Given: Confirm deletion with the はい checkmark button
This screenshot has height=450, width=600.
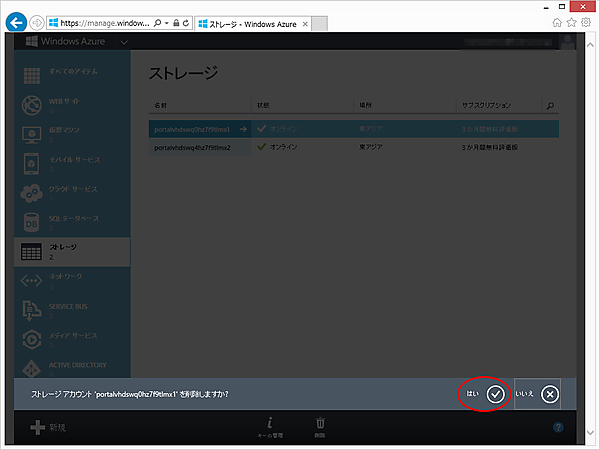Looking at the screenshot, I should [x=495, y=394].
